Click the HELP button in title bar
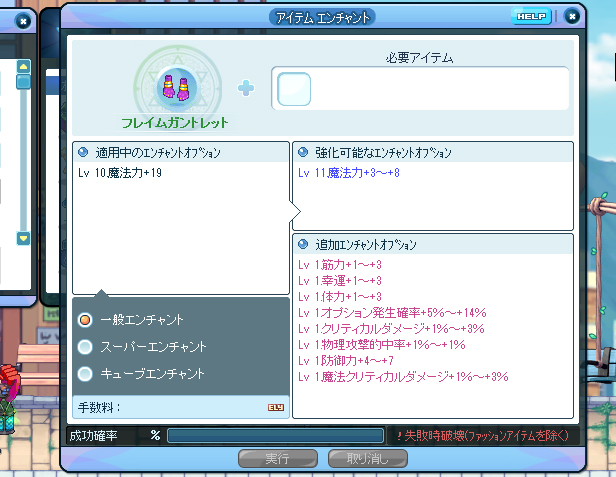The image size is (616, 477). 531,17
